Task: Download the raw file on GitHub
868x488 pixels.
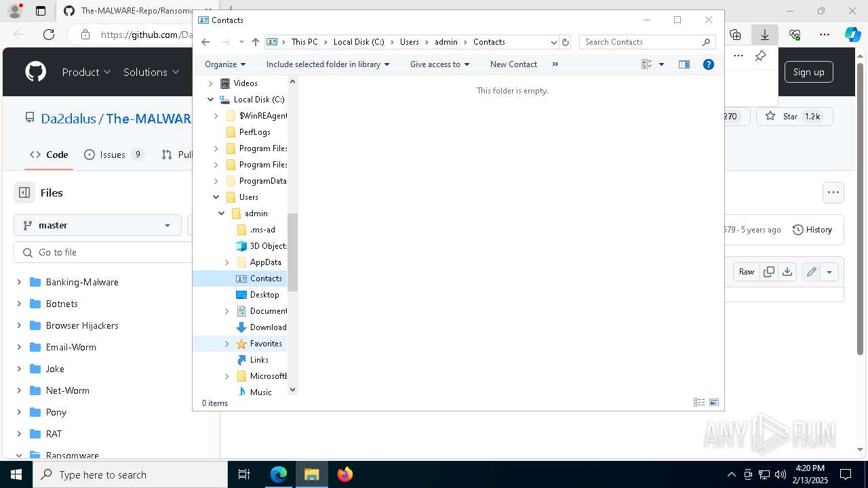Action: click(x=787, y=272)
